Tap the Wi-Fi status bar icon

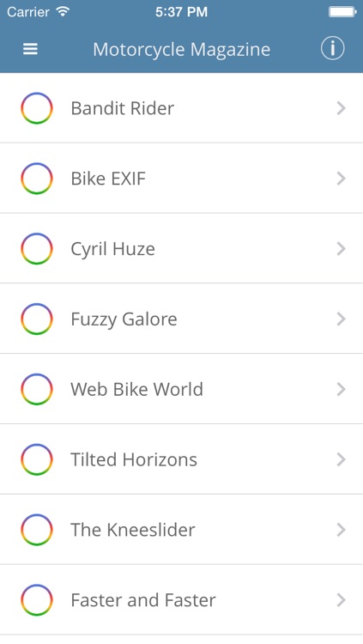point(63,11)
